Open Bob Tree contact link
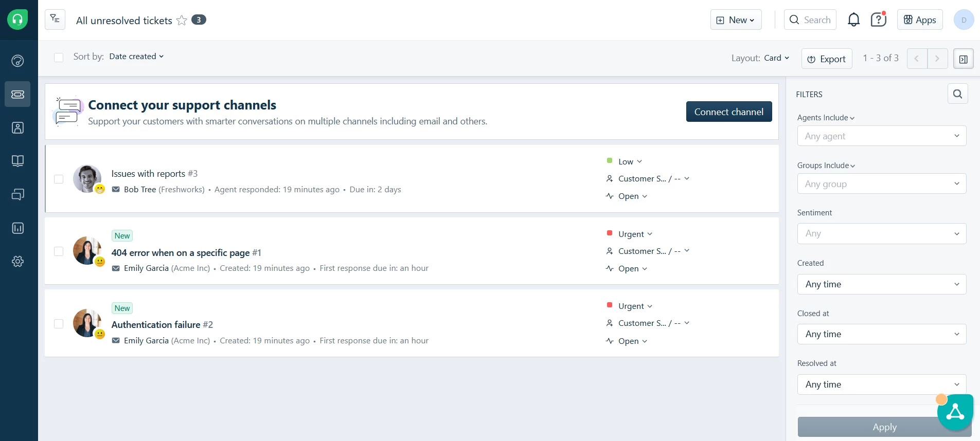The image size is (980, 441). click(140, 189)
